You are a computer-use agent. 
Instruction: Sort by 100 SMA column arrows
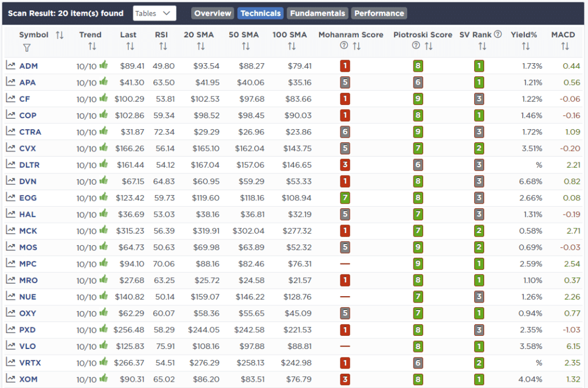tap(292, 46)
